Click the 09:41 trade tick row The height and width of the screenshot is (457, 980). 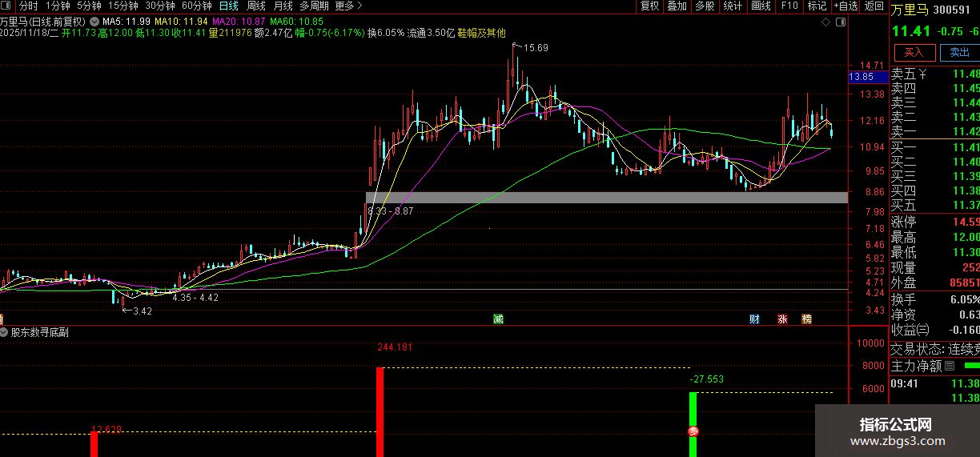pos(935,383)
